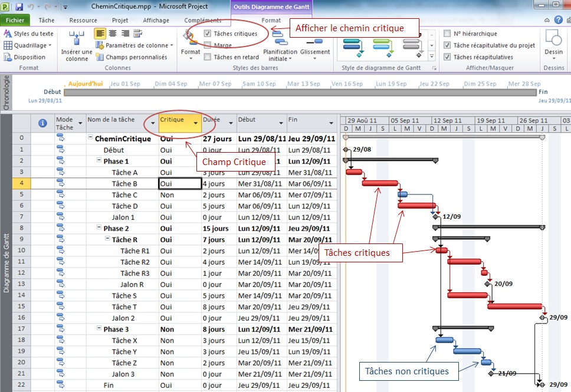Collapse the Phase 1 summary task
The height and width of the screenshot is (392, 571).
[99, 160]
